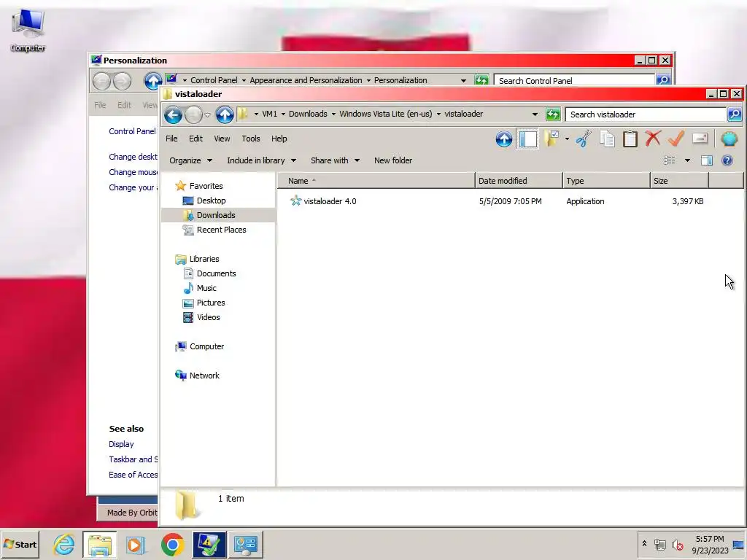Viewport: 747px width, 560px height.
Task: Open the View menu in the vistaloader window
Action: (222, 139)
